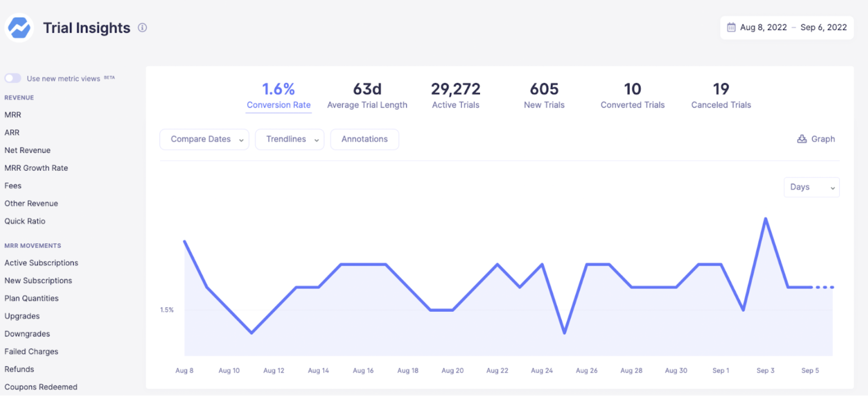
Task: Click the Annotations button
Action: (364, 139)
